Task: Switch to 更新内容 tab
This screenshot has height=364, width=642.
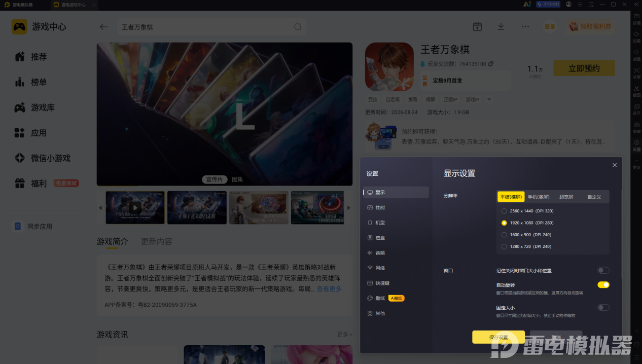Action: point(156,241)
